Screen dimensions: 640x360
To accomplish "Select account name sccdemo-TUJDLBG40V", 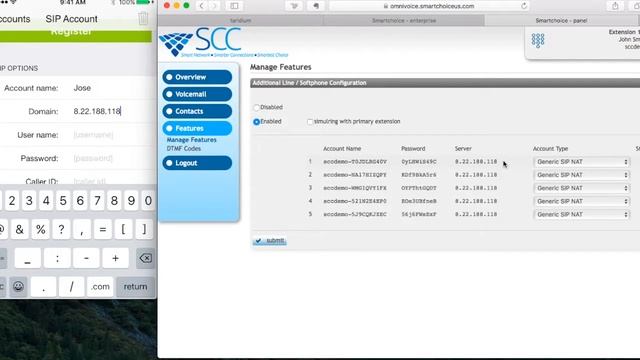I will click(x=355, y=162).
